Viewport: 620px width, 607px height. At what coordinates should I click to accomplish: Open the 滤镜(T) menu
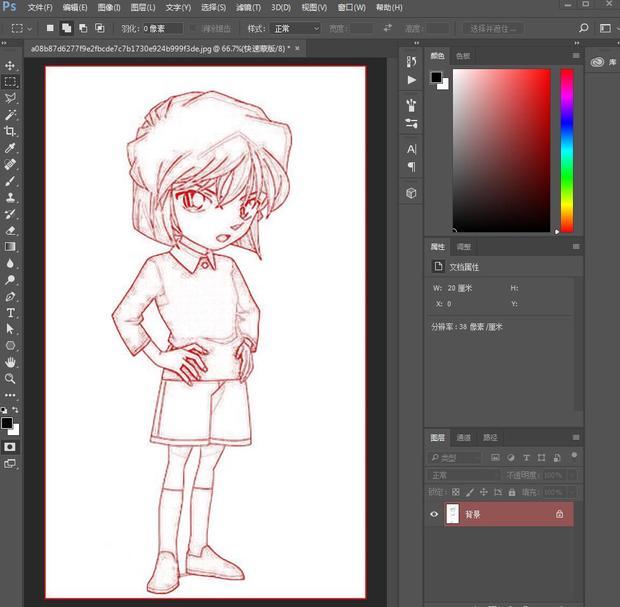click(248, 7)
